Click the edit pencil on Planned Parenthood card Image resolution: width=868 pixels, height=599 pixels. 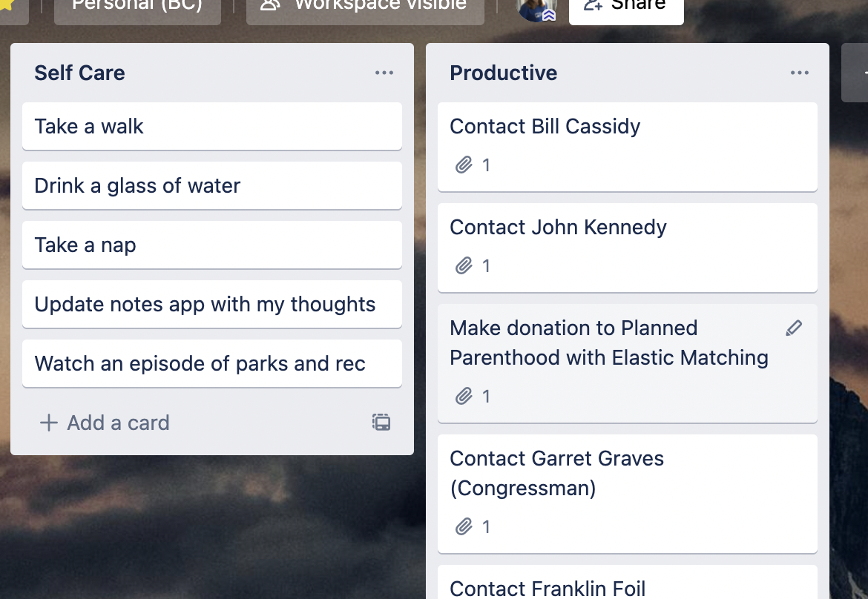pyautogui.click(x=794, y=328)
